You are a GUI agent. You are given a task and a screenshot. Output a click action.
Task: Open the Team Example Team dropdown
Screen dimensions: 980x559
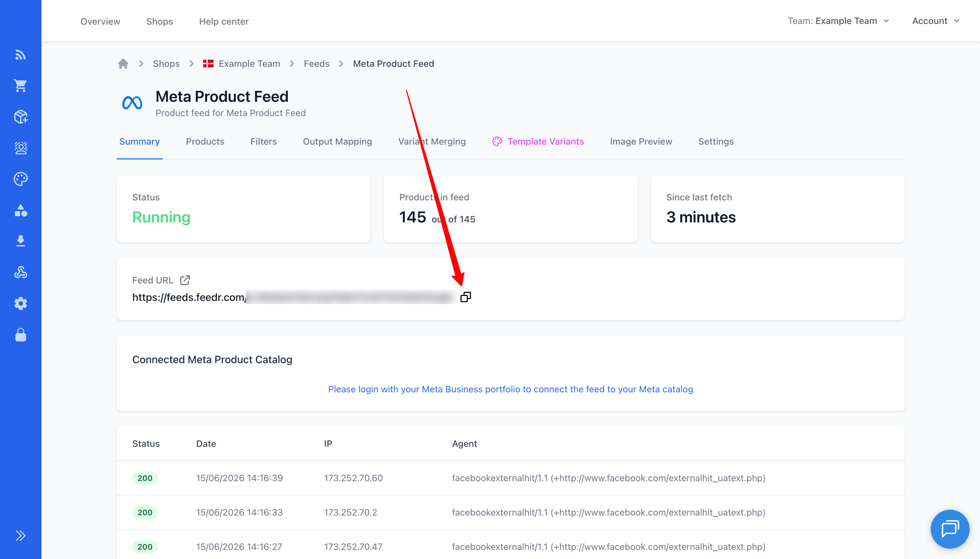tap(838, 21)
